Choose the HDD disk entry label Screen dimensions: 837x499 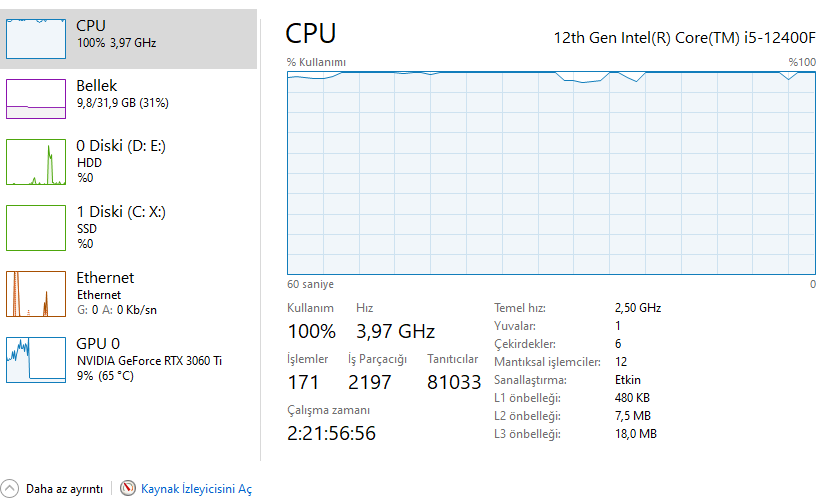point(89,162)
